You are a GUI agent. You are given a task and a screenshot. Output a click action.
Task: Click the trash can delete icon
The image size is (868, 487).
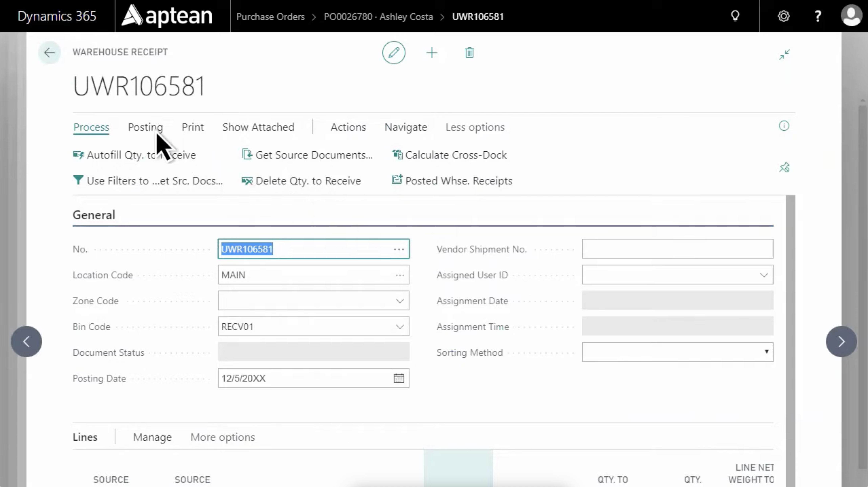click(x=469, y=53)
